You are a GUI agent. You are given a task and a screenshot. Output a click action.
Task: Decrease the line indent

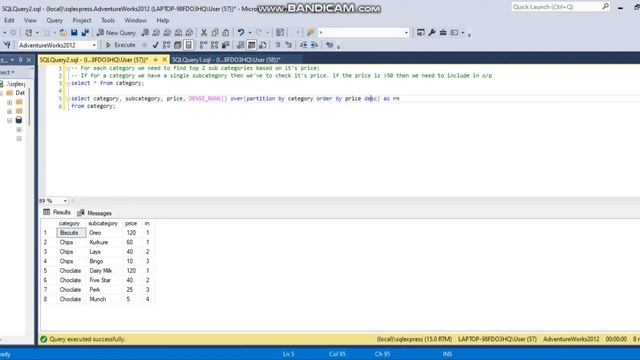tap(303, 45)
